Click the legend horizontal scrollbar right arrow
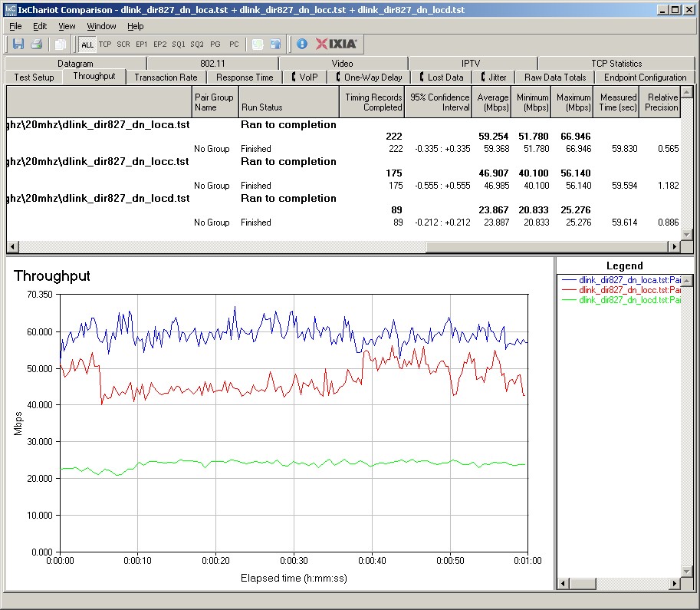This screenshot has height=610, width=700. click(x=675, y=583)
